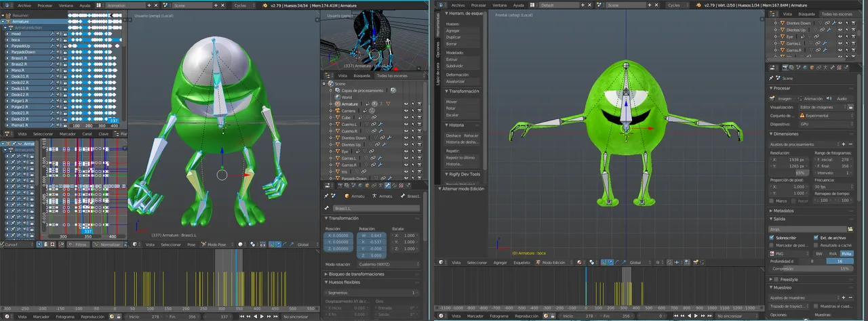Viewport: 868px width, 321px height.
Task: Select 8 bit color depth
Action: (x=812, y=261)
